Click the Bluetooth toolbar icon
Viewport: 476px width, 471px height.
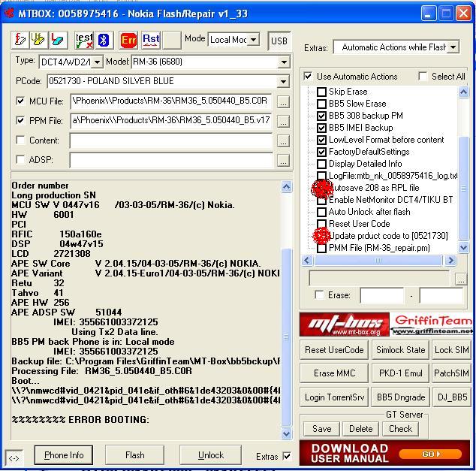click(104, 40)
